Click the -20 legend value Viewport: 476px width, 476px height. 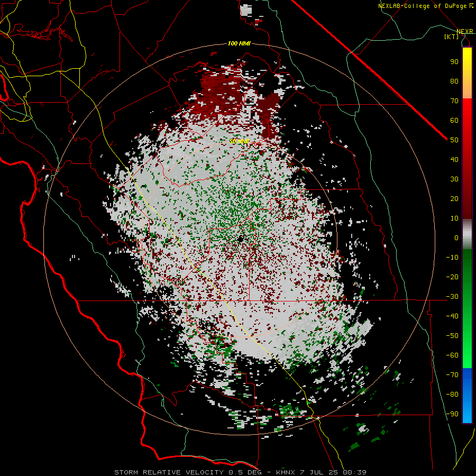452,277
